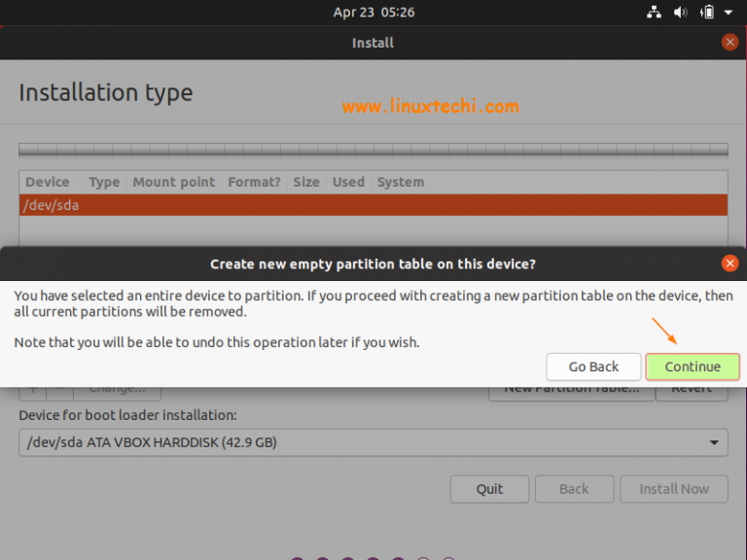The height and width of the screenshot is (560, 747).
Task: Open the volume icon in the top bar
Action: (680, 12)
